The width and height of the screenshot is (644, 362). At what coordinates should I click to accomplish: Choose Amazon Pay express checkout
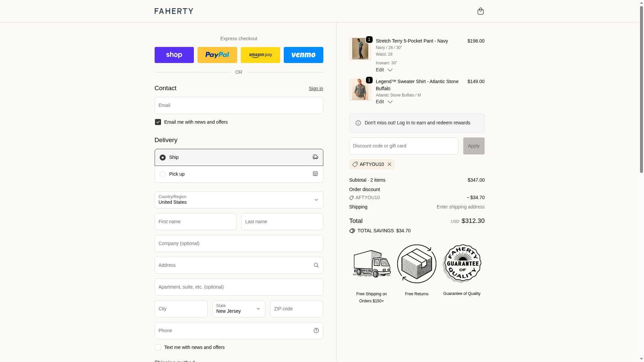point(260,55)
